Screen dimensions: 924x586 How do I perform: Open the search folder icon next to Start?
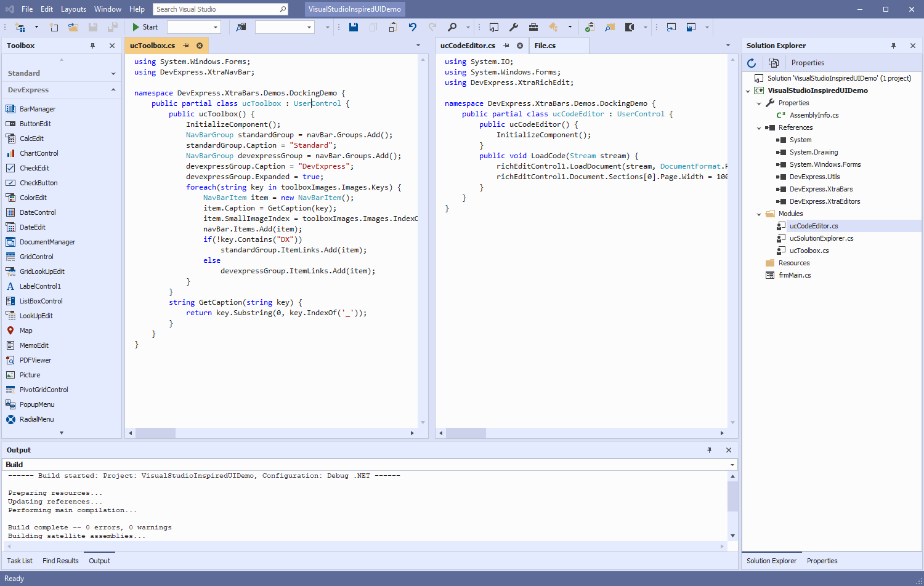241,27
